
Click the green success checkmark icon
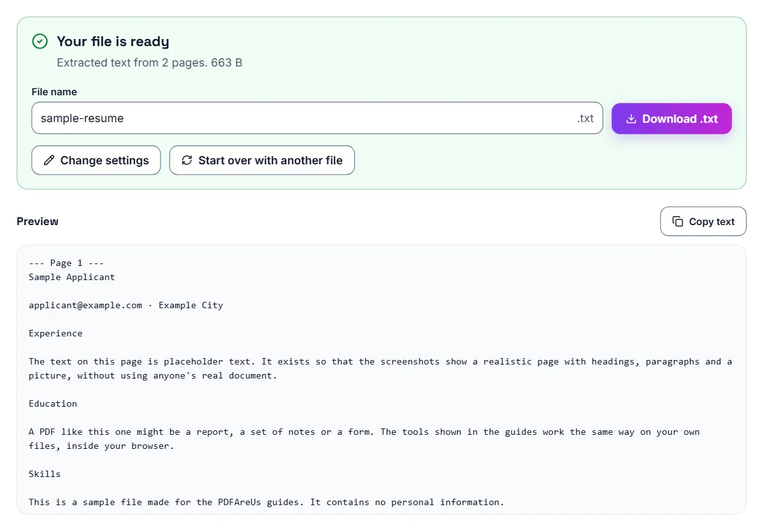[40, 42]
